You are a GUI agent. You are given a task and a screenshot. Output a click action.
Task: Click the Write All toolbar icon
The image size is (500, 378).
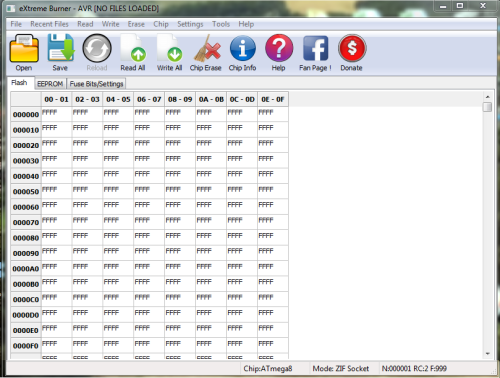pos(169,48)
